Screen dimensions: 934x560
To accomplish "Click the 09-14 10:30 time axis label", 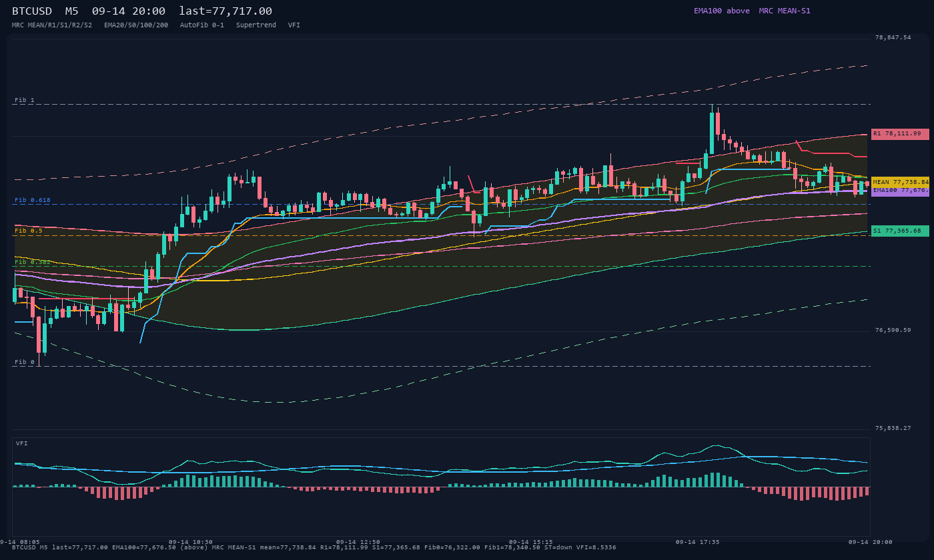I will point(191,542).
